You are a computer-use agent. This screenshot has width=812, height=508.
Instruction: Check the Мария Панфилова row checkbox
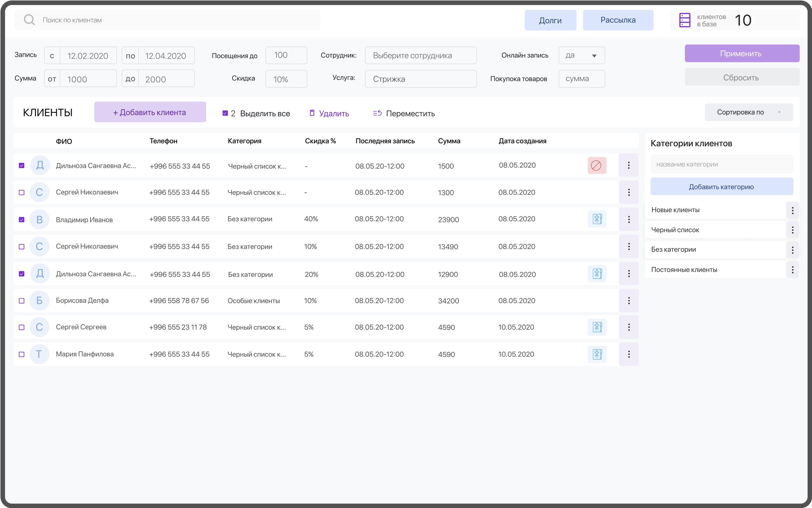[22, 354]
